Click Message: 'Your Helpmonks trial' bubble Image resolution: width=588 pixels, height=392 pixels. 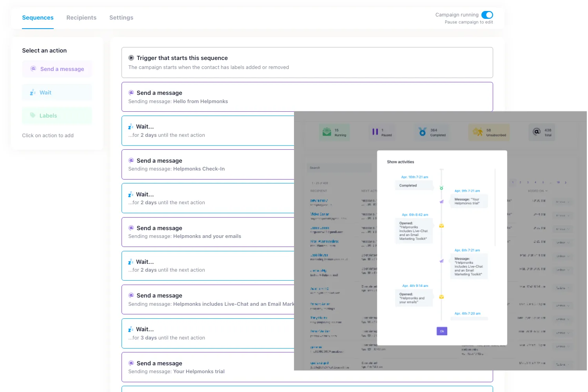469,201
